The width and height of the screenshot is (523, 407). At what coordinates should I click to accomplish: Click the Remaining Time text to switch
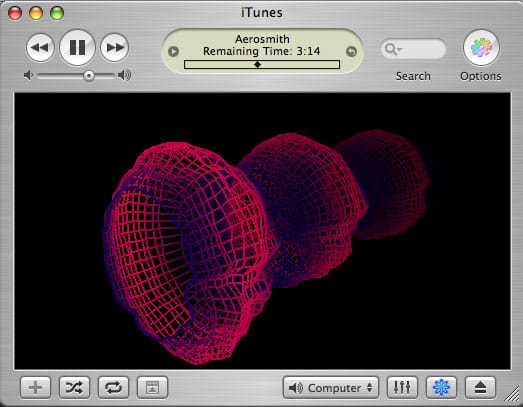(x=262, y=51)
